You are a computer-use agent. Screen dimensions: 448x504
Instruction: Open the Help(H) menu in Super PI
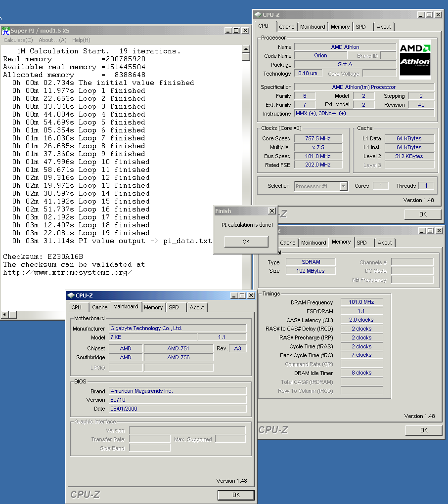81,40
